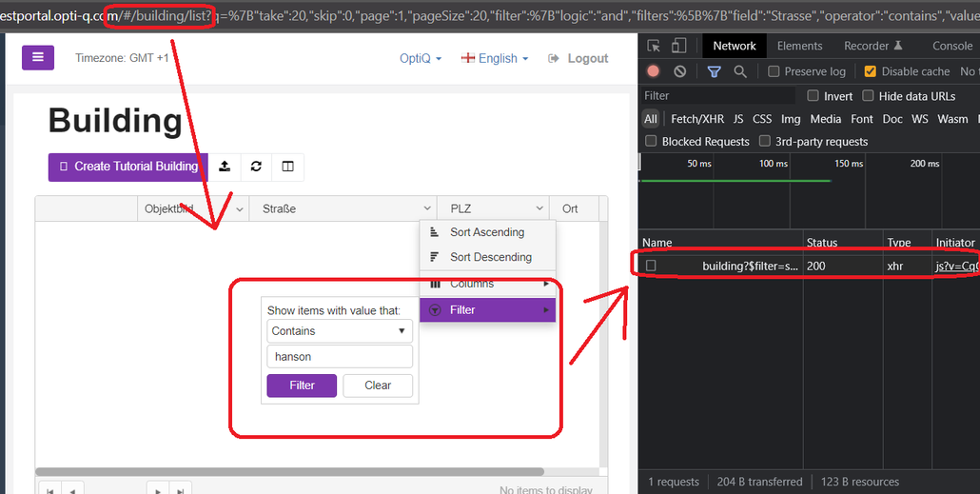Image resolution: width=980 pixels, height=494 pixels.
Task: Uncheck the Disable cache checkbox
Action: tap(870, 71)
